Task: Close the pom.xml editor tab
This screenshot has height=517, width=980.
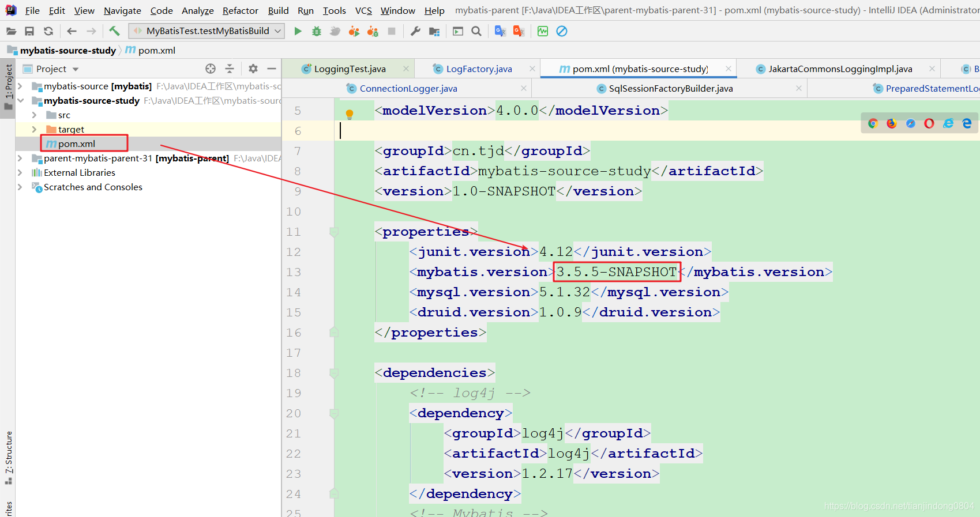Action: [729, 69]
